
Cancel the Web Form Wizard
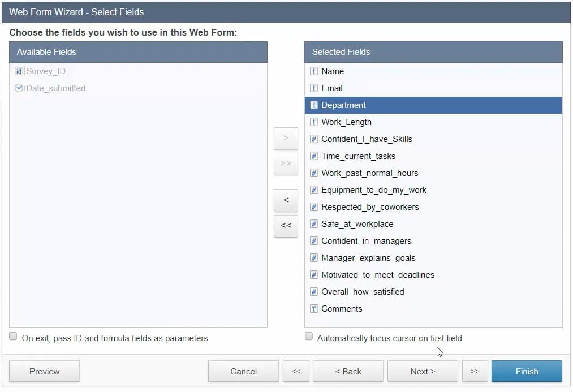[243, 371]
